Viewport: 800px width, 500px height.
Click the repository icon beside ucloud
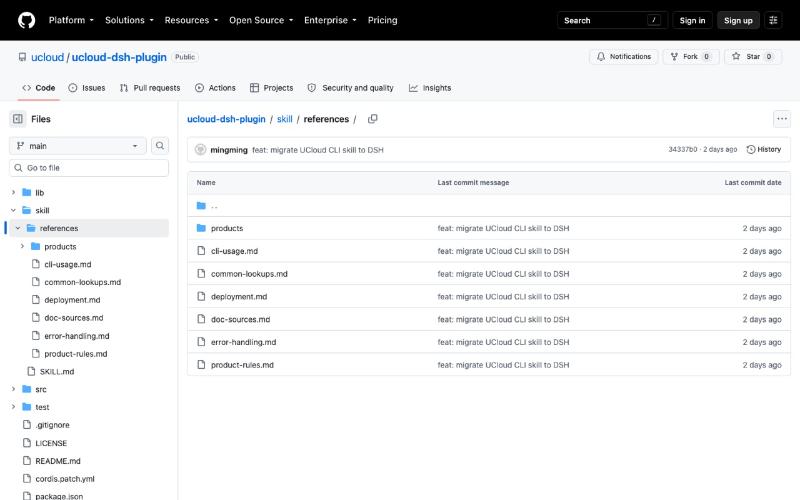click(x=22, y=57)
